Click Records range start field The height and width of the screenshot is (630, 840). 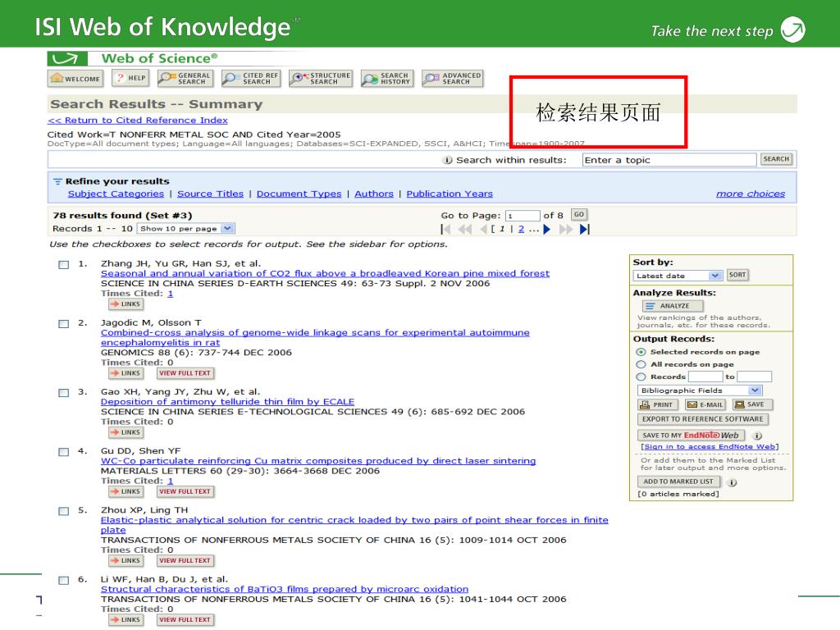point(705,377)
